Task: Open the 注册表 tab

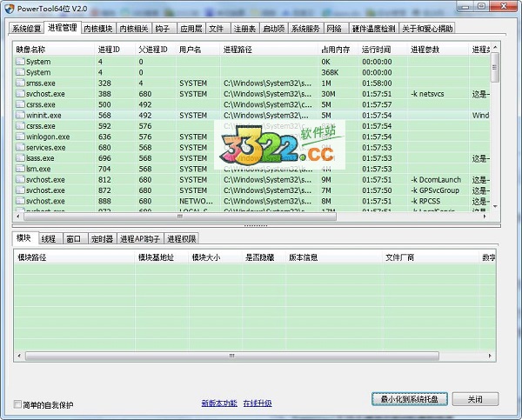Action: (x=244, y=29)
